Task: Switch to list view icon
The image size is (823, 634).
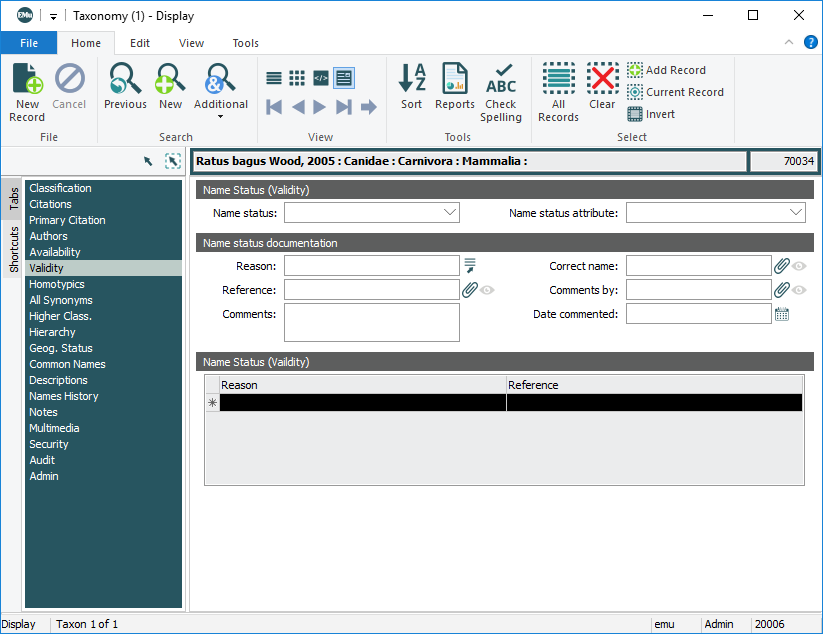Action: (x=273, y=78)
